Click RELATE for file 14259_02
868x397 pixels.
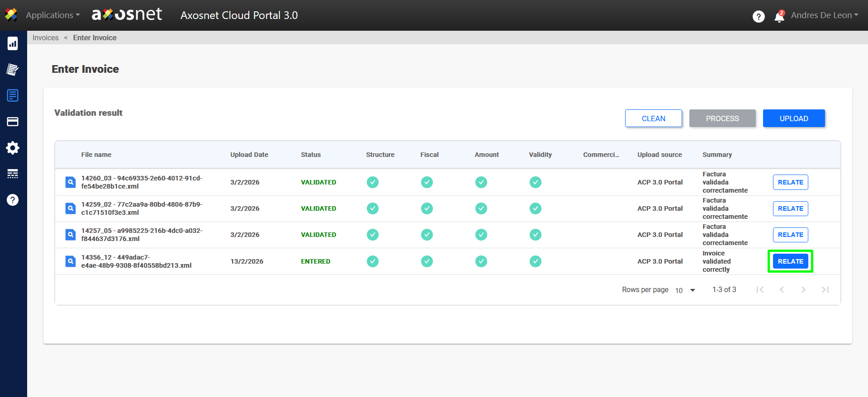click(790, 208)
